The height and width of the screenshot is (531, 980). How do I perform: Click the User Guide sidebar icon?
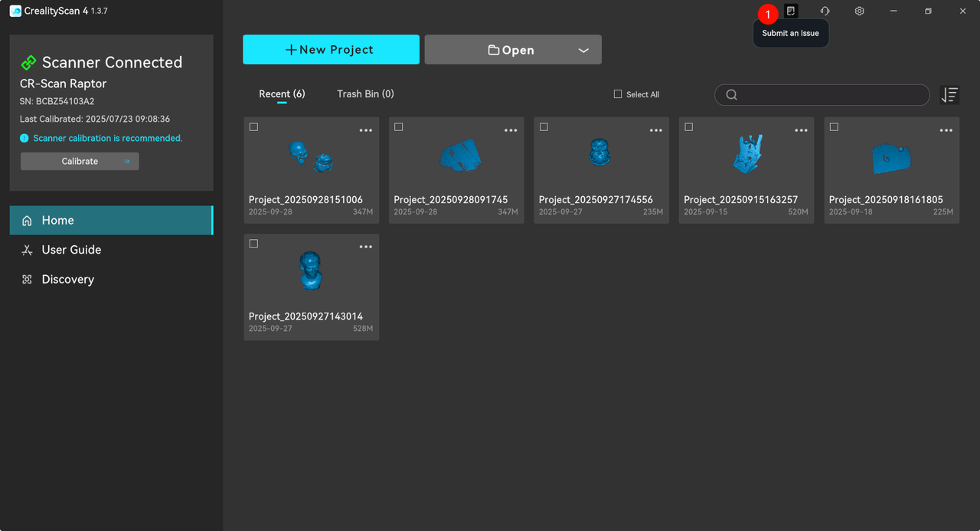tap(27, 250)
